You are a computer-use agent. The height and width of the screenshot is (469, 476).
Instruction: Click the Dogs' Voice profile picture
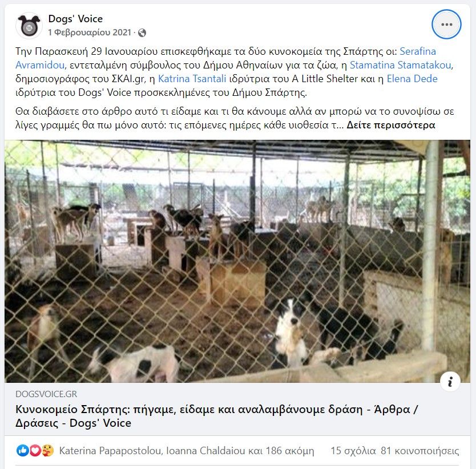click(x=29, y=26)
